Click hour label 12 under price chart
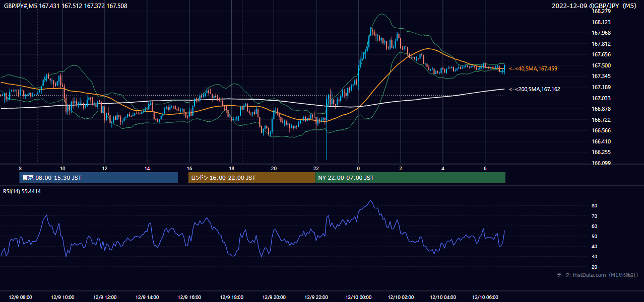This screenshot has height=302, width=644. pyautogui.click(x=105, y=168)
